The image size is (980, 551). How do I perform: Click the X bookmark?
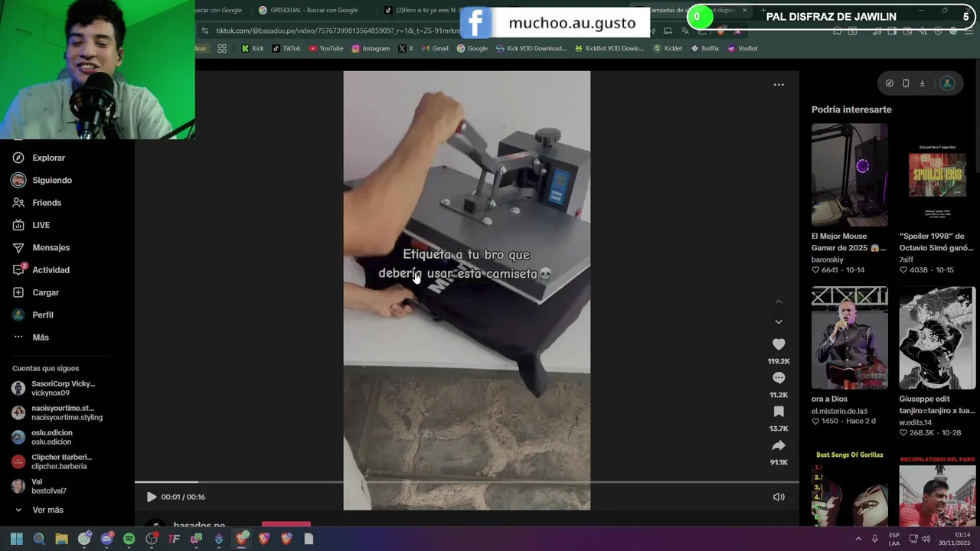pyautogui.click(x=406, y=48)
